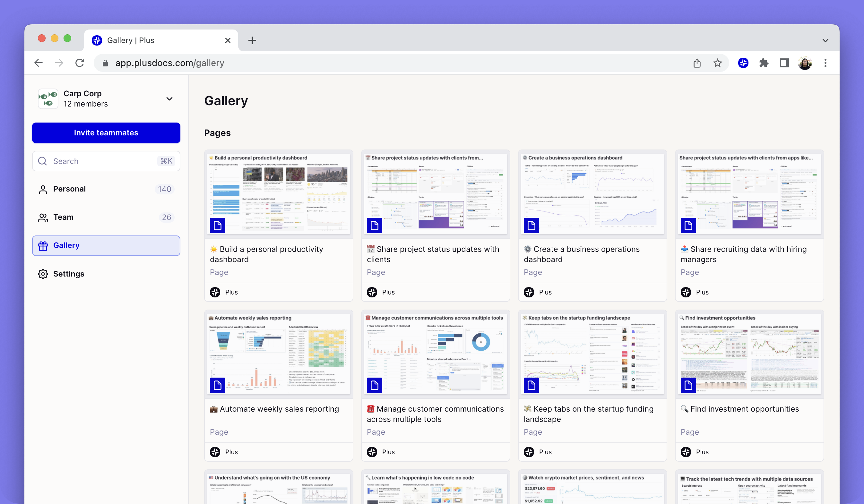Image resolution: width=864 pixels, height=504 pixels.
Task: Click Plus author on weekly sales card
Action: click(224, 452)
